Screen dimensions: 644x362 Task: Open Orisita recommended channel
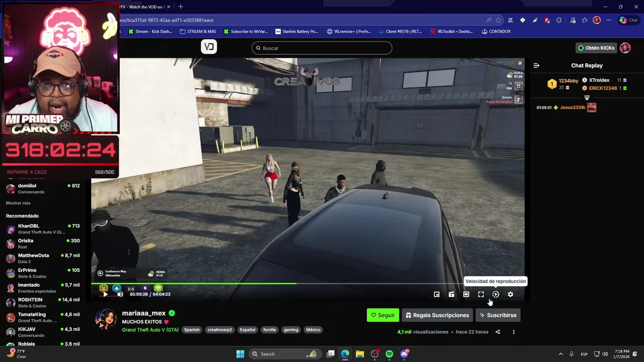(43, 243)
